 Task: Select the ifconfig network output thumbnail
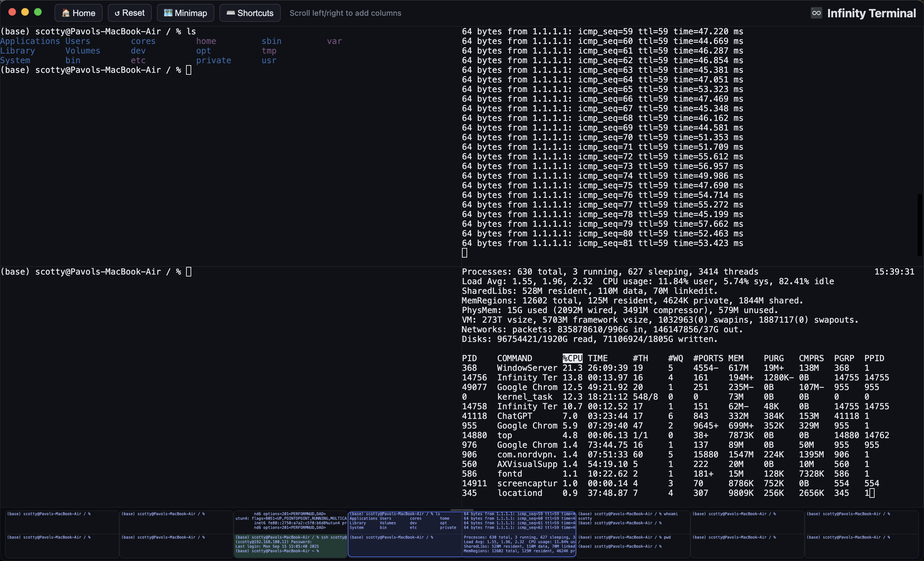click(291, 521)
